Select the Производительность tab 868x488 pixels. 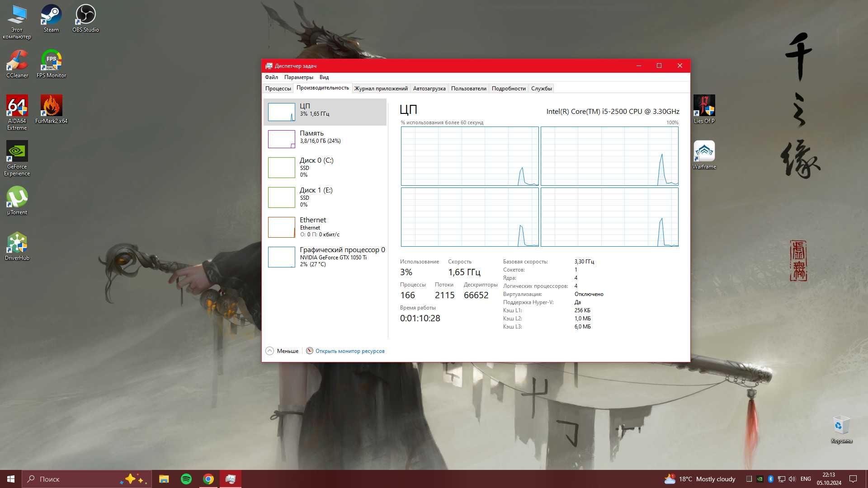pyautogui.click(x=322, y=88)
